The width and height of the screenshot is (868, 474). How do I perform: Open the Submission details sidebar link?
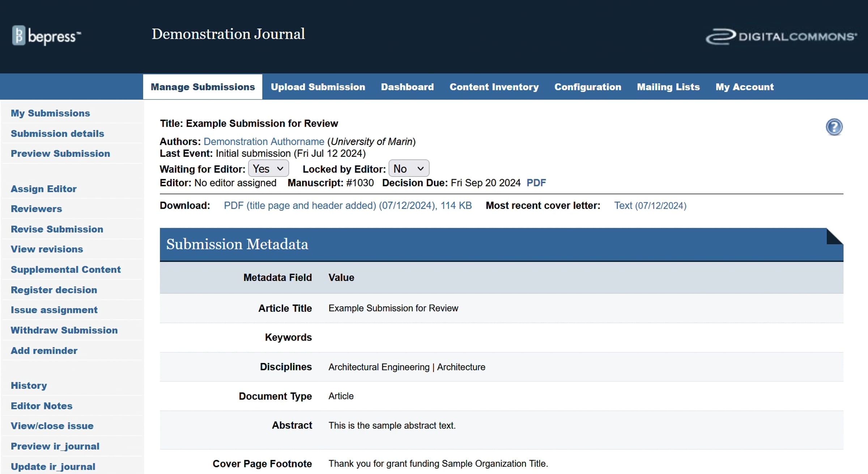tap(58, 134)
